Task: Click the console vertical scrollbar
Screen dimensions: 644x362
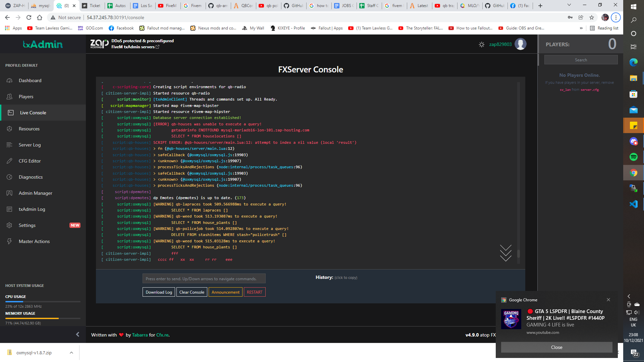Action: [518, 253]
